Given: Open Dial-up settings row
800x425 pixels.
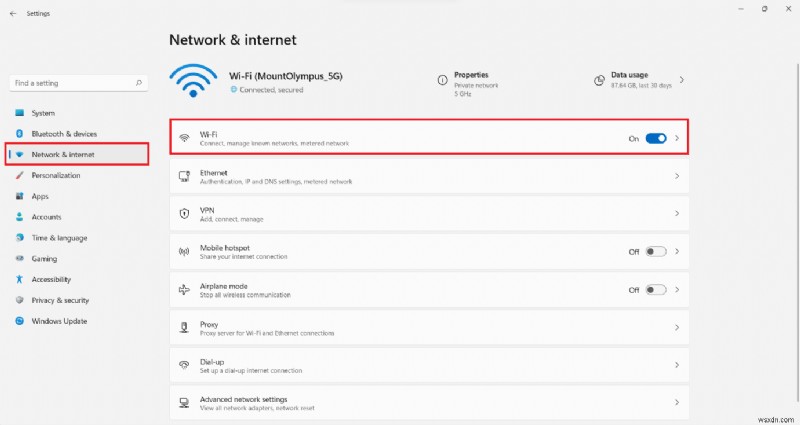Looking at the screenshot, I should (429, 365).
